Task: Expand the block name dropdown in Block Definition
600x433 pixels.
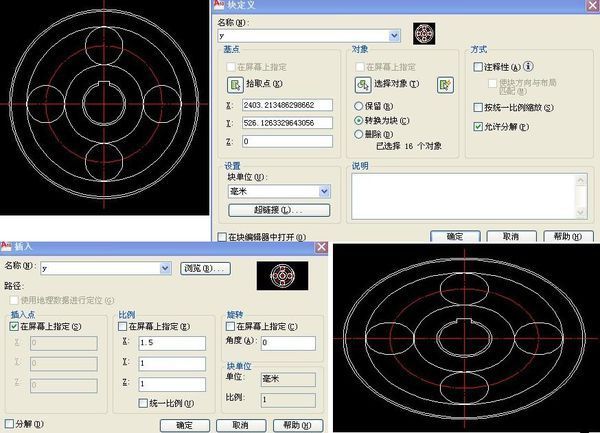Action: point(394,36)
